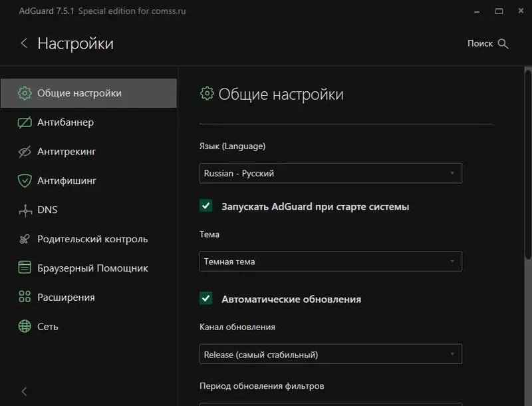Click the gear icon beside Общие настройки heading
The width and height of the screenshot is (532, 406).
coord(206,94)
